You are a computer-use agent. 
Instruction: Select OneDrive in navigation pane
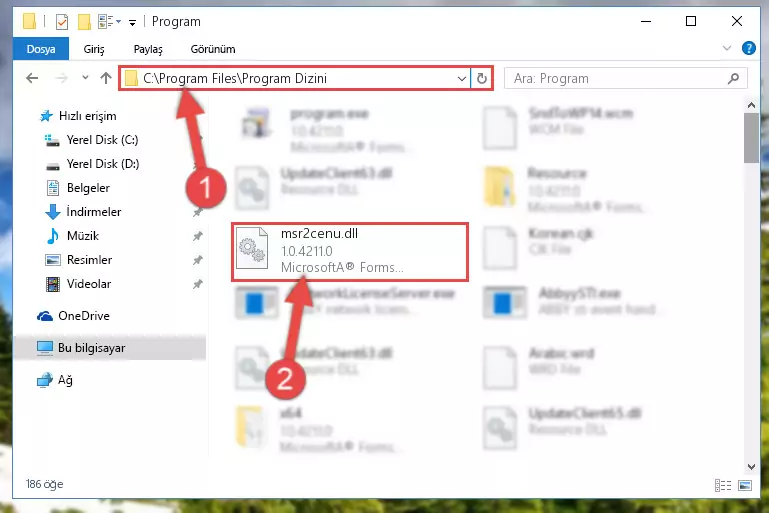pyautogui.click(x=84, y=316)
